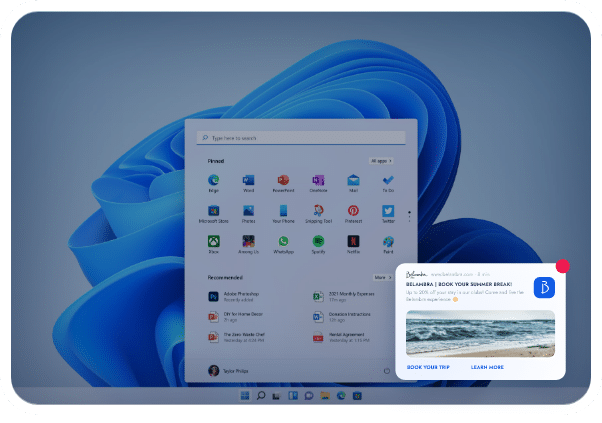
Task: Open the Pinterest app
Action: [353, 214]
